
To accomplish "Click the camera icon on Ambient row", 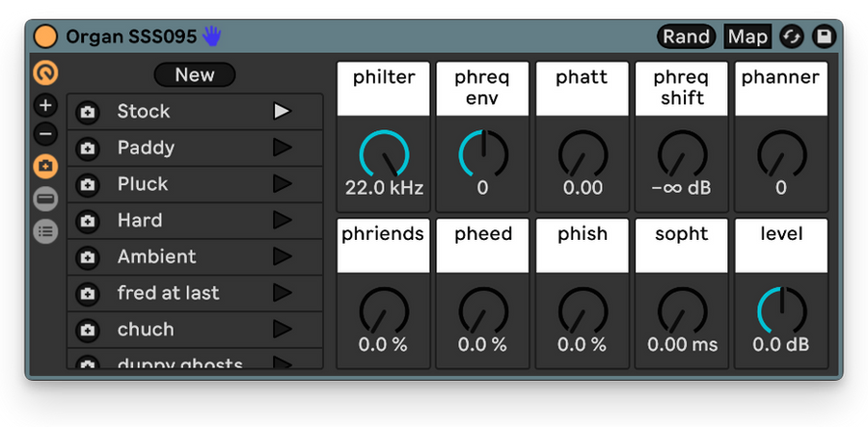I will point(87,257).
